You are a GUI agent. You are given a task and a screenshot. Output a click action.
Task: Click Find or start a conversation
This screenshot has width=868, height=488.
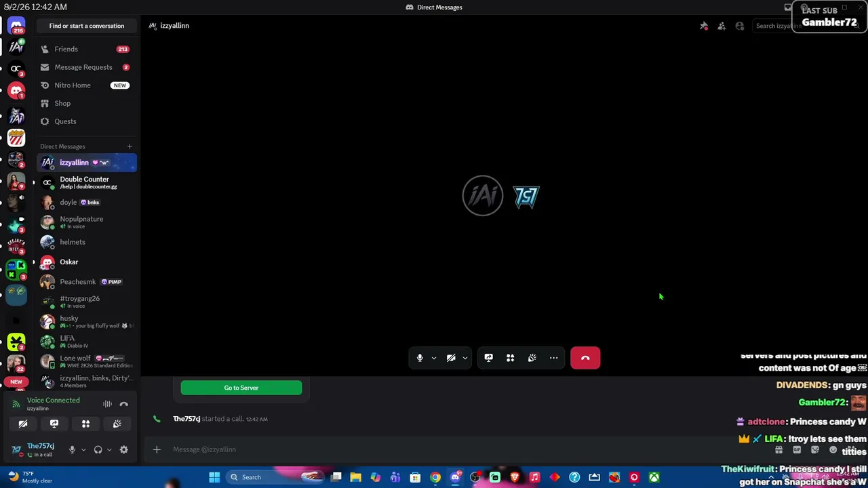pos(86,26)
